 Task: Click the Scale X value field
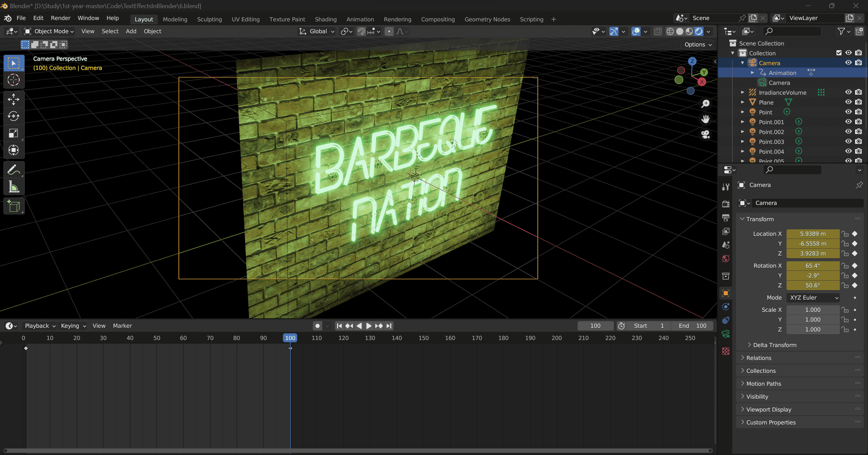point(813,310)
